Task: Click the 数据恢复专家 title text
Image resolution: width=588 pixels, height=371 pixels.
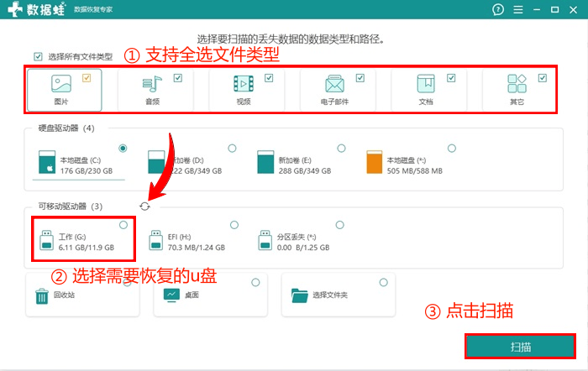Action: 93,9
